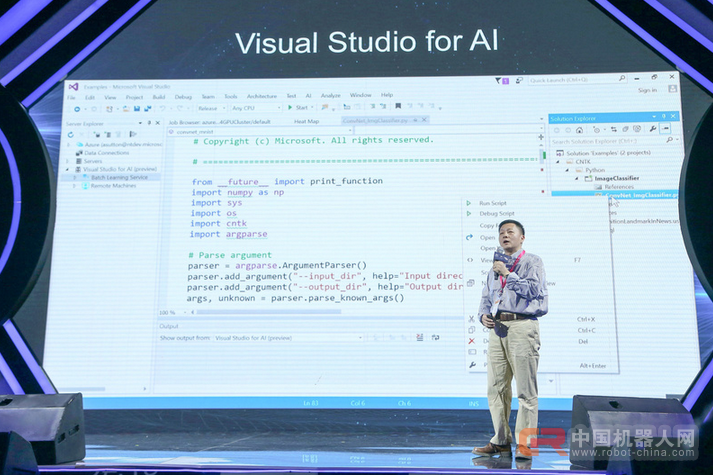The height and width of the screenshot is (475, 713).
Task: Click the Refresh icon in Server Explorer
Action: coord(69,134)
